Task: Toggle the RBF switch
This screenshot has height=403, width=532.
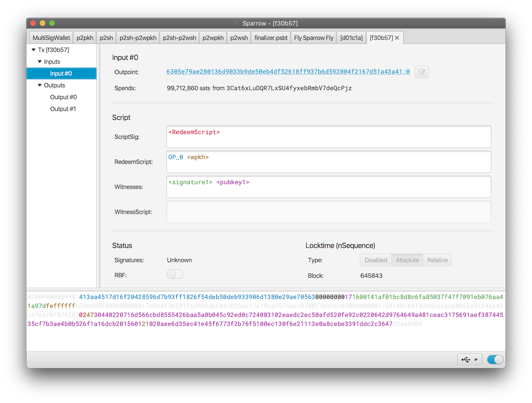Action: click(x=174, y=274)
